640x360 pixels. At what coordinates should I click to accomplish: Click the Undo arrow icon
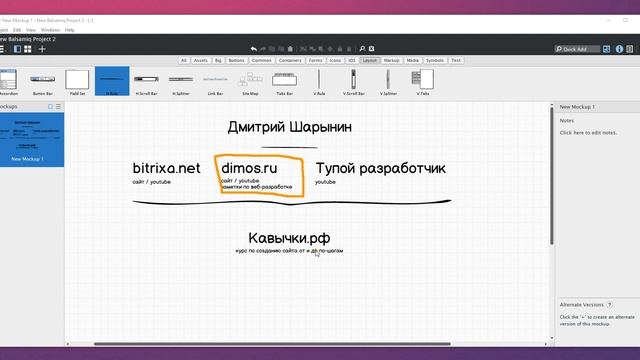tap(253, 49)
